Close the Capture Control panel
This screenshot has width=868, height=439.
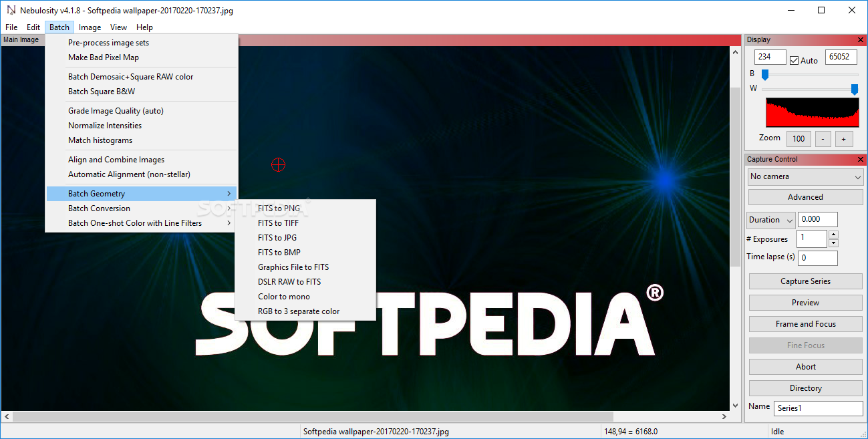861,160
